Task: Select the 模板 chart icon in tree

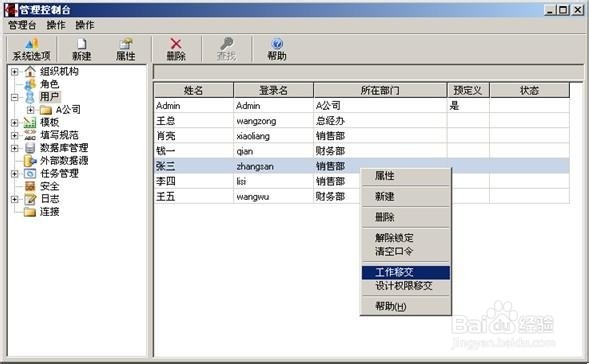Action: (x=30, y=122)
